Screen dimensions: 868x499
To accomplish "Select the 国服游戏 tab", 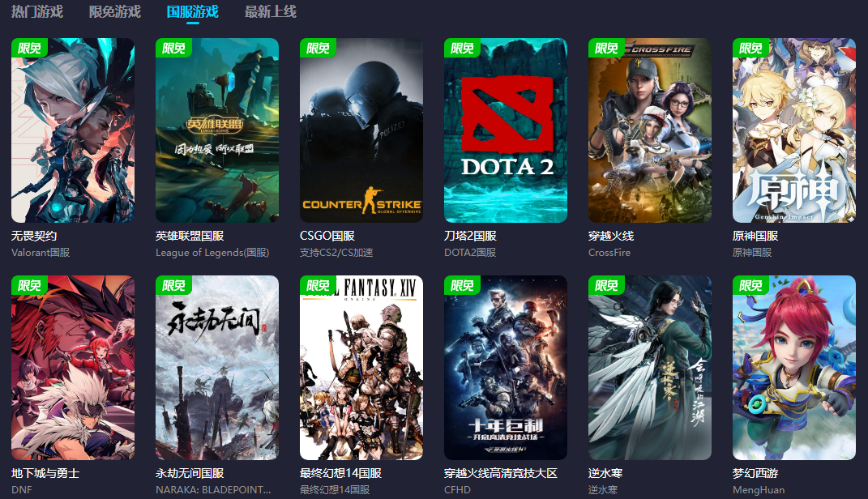I will click(193, 11).
